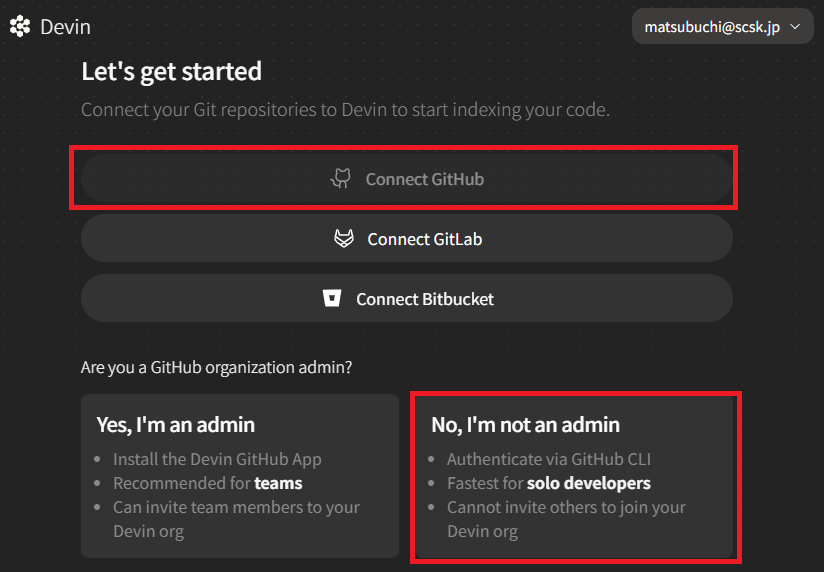Expand the account chevron arrow

point(795,27)
